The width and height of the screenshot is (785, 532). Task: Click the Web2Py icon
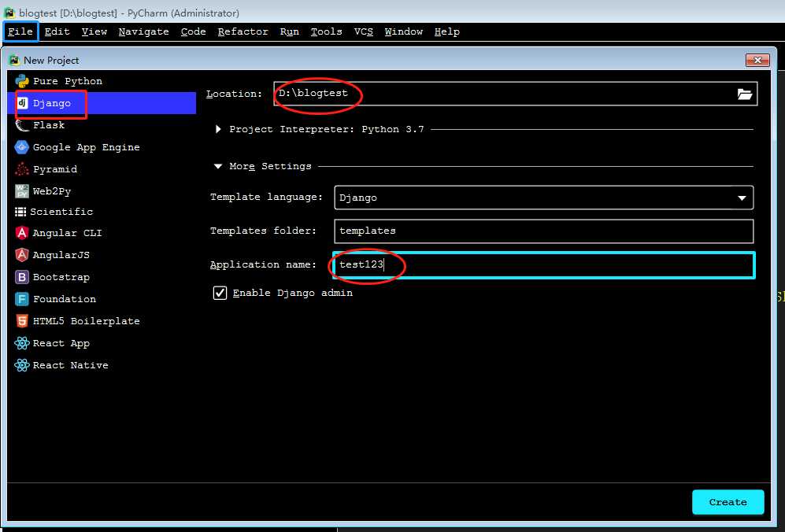pyautogui.click(x=22, y=191)
